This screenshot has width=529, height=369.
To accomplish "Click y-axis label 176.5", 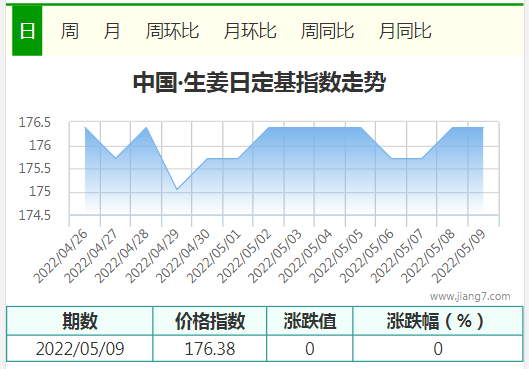I will pyautogui.click(x=34, y=122).
